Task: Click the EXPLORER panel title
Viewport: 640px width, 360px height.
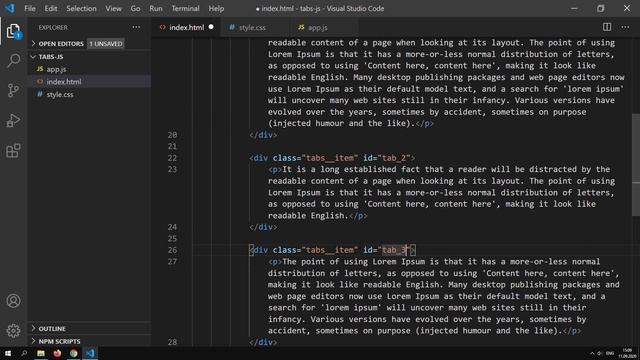Action: 53,27
